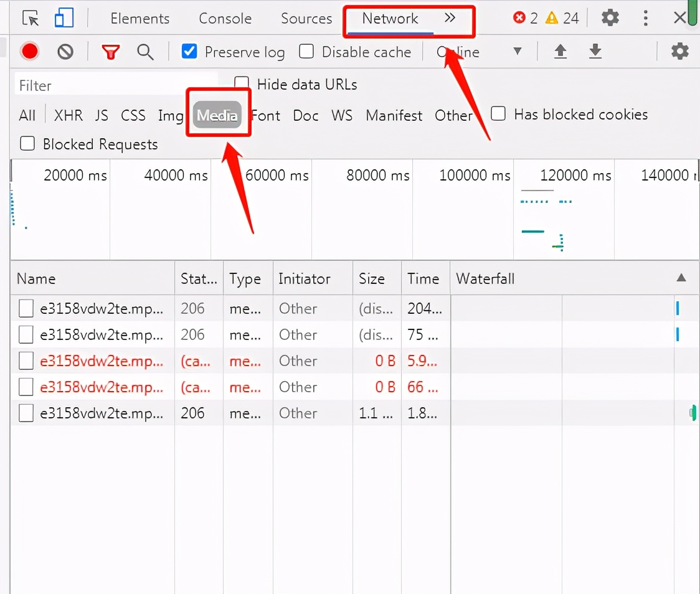Viewport: 700px width, 594px height.
Task: Check the Hide data URLs option
Action: coord(242,83)
